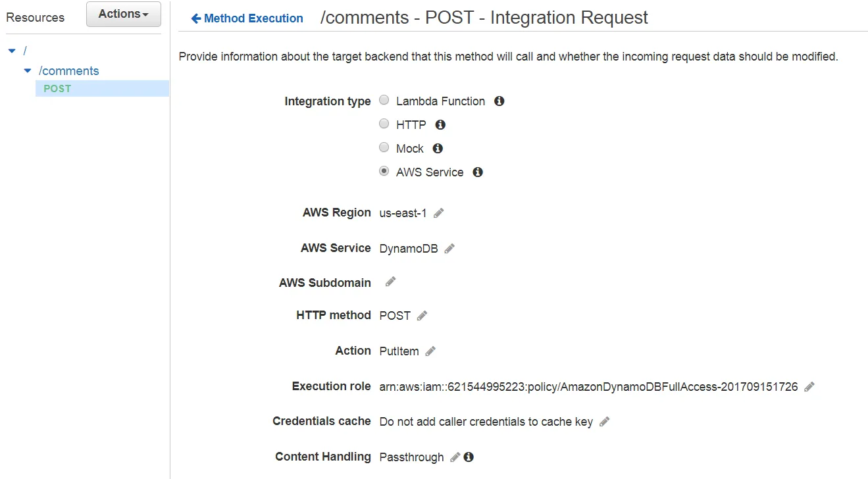This screenshot has height=479, width=868.
Task: Show info about Mock integration
Action: coord(438,149)
